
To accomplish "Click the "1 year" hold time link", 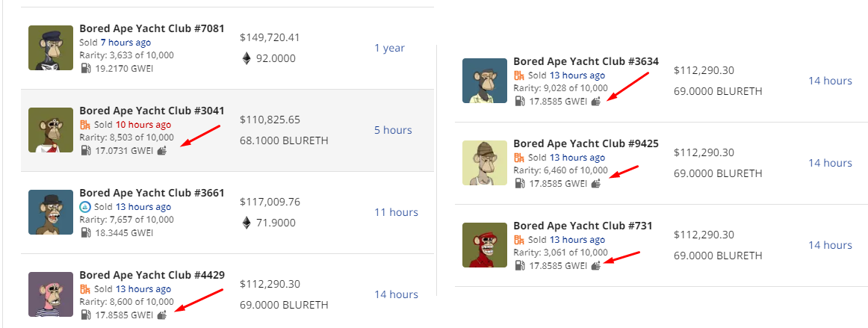I will click(x=389, y=48).
